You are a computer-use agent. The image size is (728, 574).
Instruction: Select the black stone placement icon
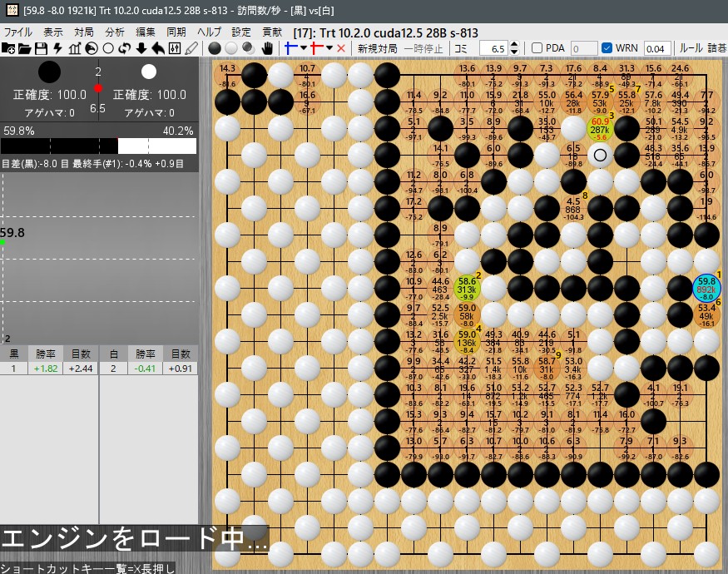pyautogui.click(x=215, y=48)
